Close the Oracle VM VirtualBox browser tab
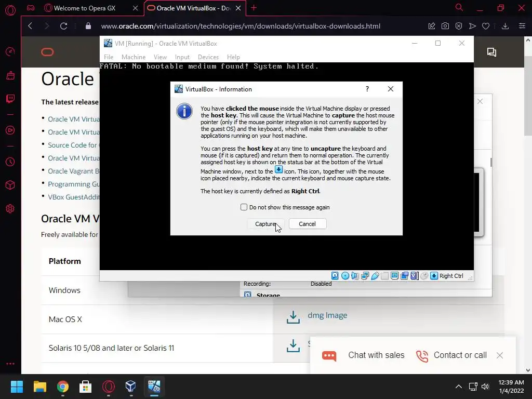Image resolution: width=532 pixels, height=399 pixels. tap(238, 8)
